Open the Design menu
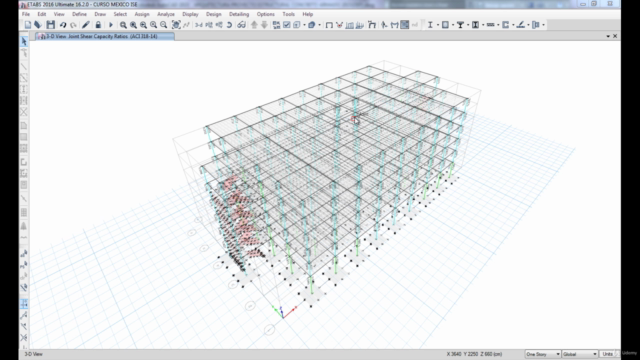The width and height of the screenshot is (640, 360). click(213, 14)
